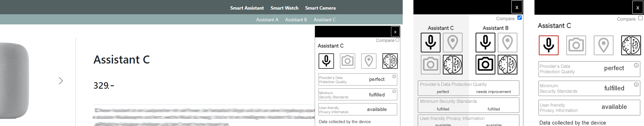This screenshot has width=644, height=126.
Task: Open the Smart Watch menu
Action: [x=284, y=8]
